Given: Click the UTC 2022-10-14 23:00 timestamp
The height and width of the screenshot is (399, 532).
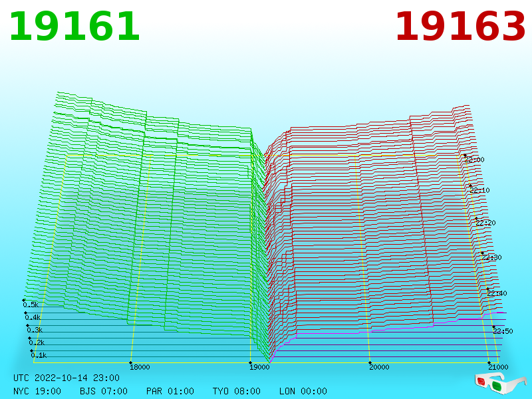Looking at the screenshot, I should click(x=66, y=378).
